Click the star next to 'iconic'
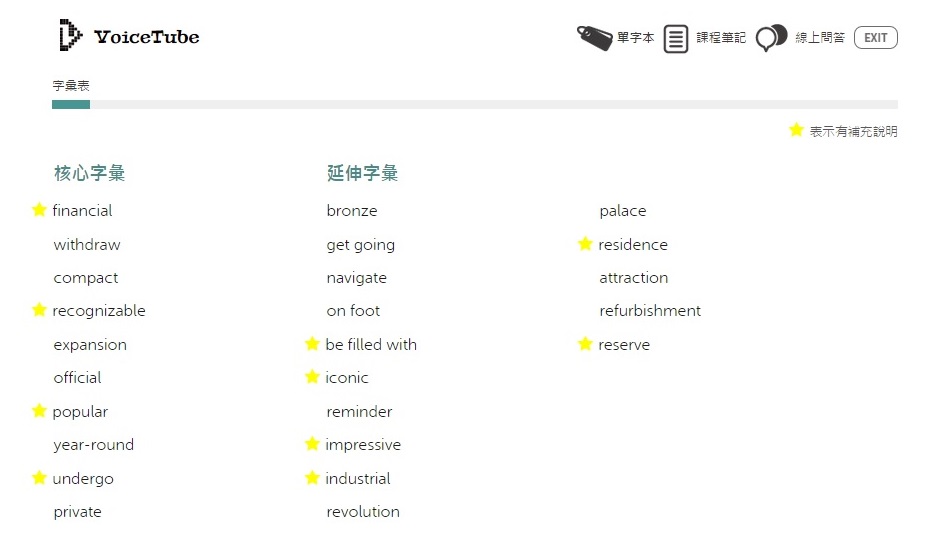933x549 pixels. [x=312, y=377]
